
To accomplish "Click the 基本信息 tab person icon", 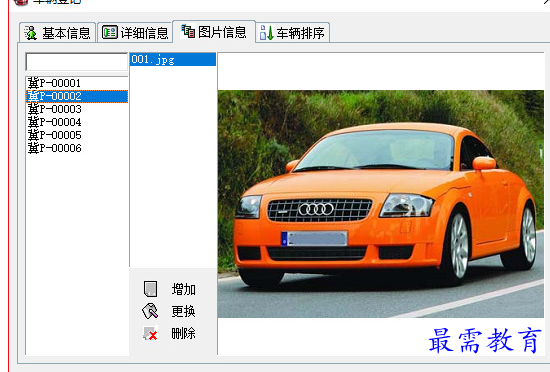I will (x=31, y=33).
